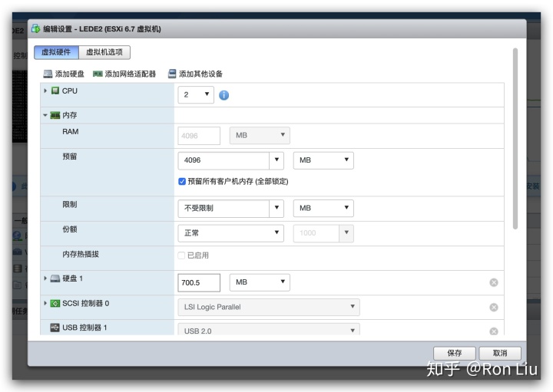Screen dimensions: 553x392
Task: Click the VM icon in dialog title
Action: [x=35, y=29]
